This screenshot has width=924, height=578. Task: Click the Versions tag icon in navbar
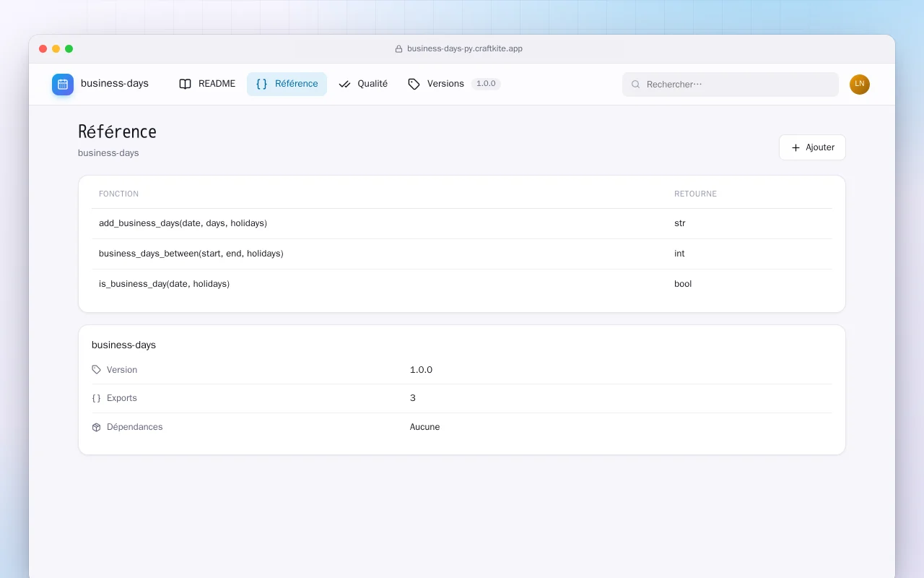(x=414, y=84)
